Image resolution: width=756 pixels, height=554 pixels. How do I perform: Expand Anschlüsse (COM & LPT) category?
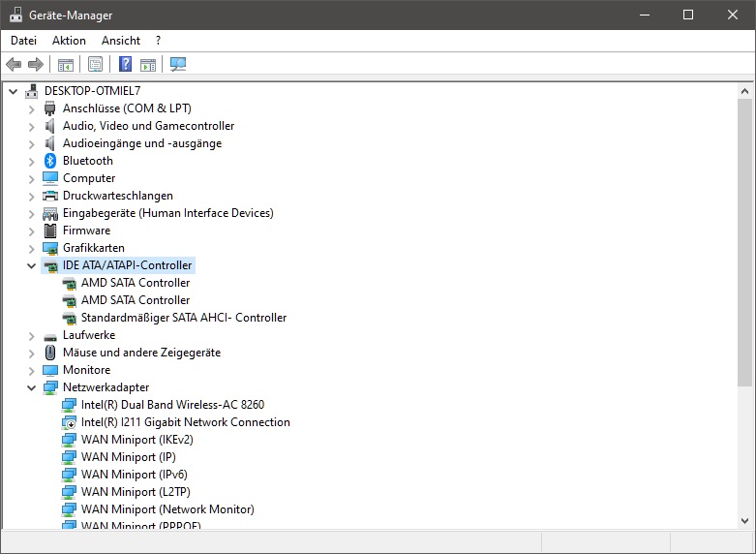point(31,109)
